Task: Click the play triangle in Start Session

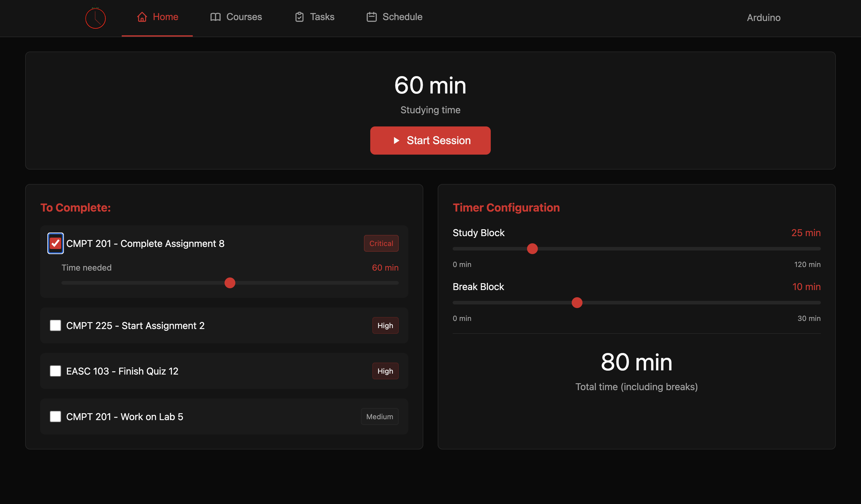Action: click(x=396, y=140)
